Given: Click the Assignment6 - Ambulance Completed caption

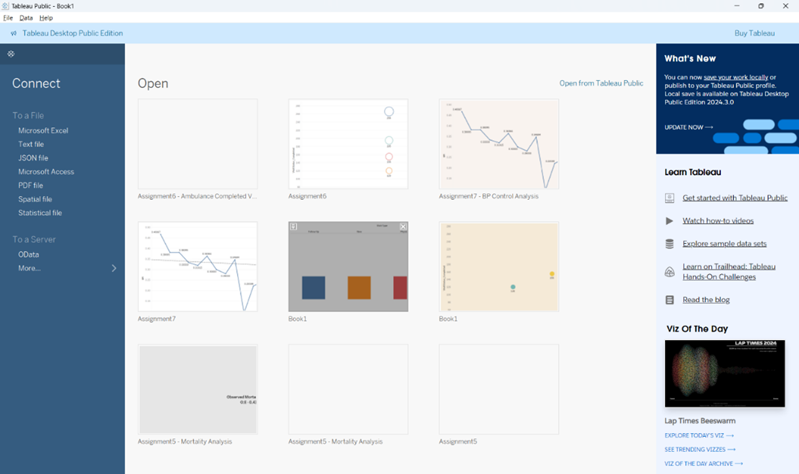Looking at the screenshot, I should coord(197,196).
